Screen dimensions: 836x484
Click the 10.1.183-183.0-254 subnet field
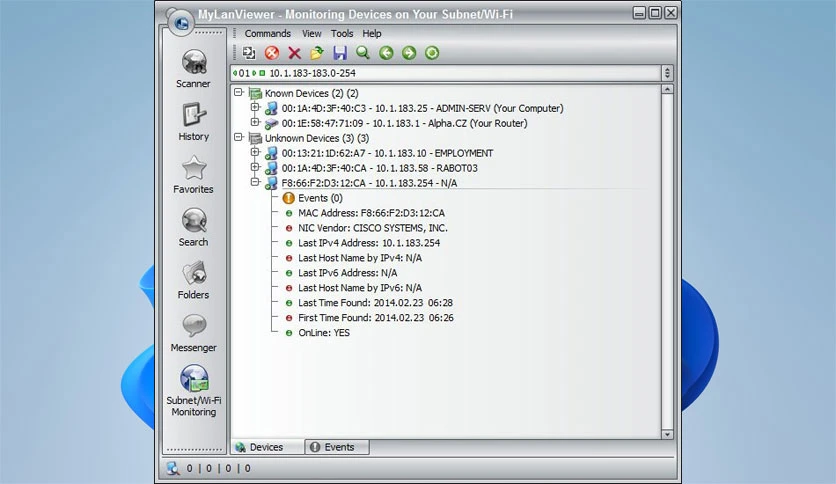coord(446,73)
